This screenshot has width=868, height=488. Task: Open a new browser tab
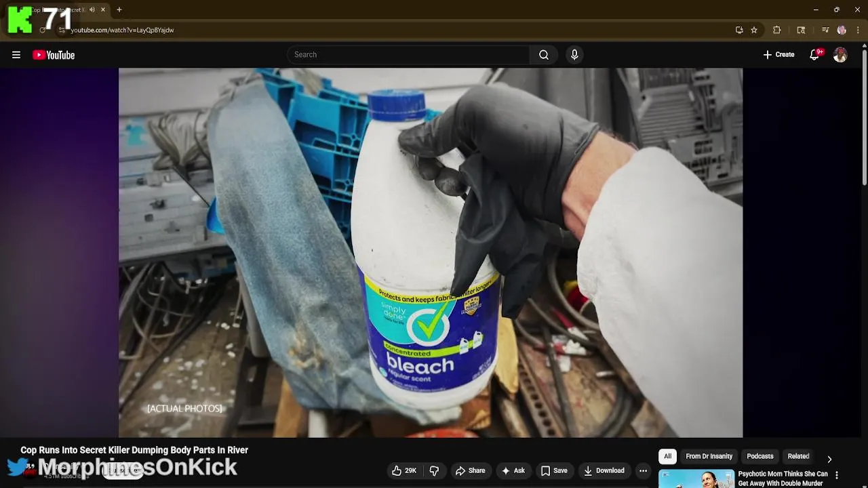pos(119,9)
